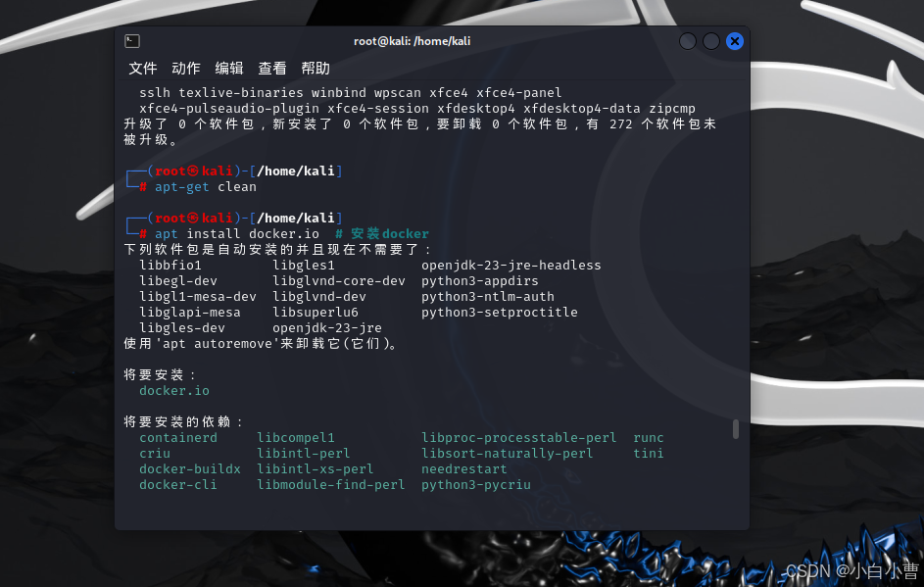Viewport: 924px width, 587px height.
Task: Click the dependency runc
Action: [x=649, y=438]
